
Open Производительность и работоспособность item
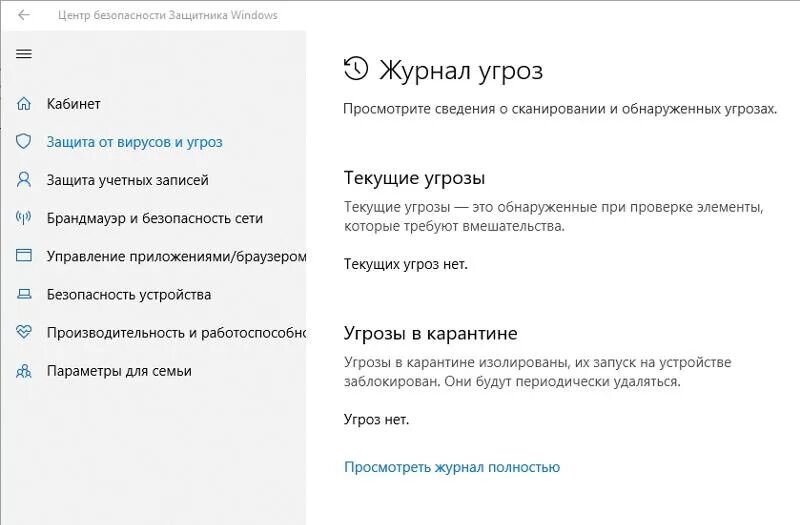pyautogui.click(x=176, y=333)
